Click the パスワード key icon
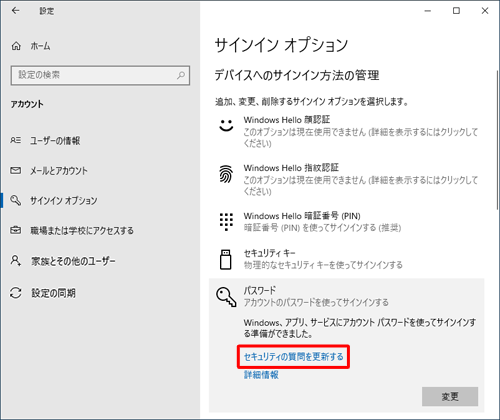This screenshot has height=420, width=500. click(x=226, y=297)
